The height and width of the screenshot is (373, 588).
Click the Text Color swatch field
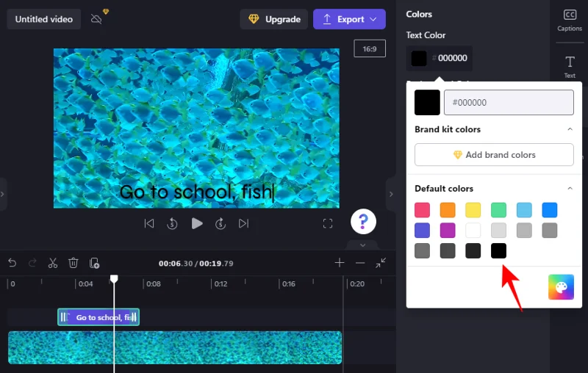(x=439, y=58)
